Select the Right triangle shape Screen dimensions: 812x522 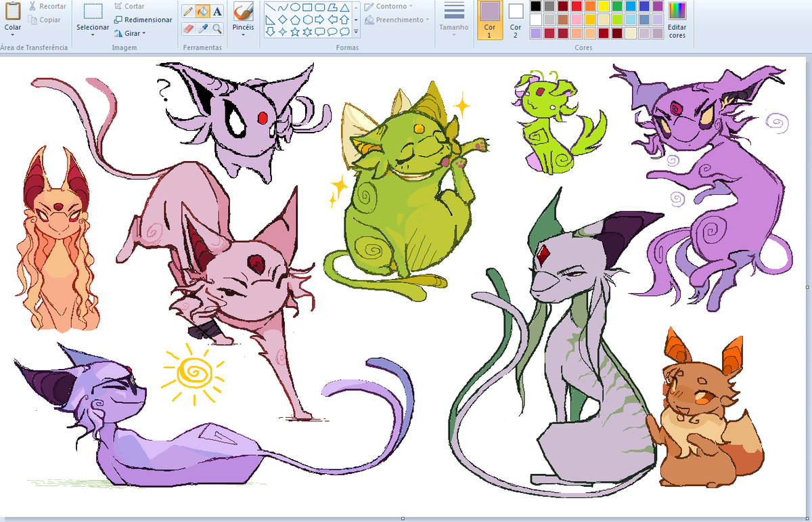[x=271, y=20]
